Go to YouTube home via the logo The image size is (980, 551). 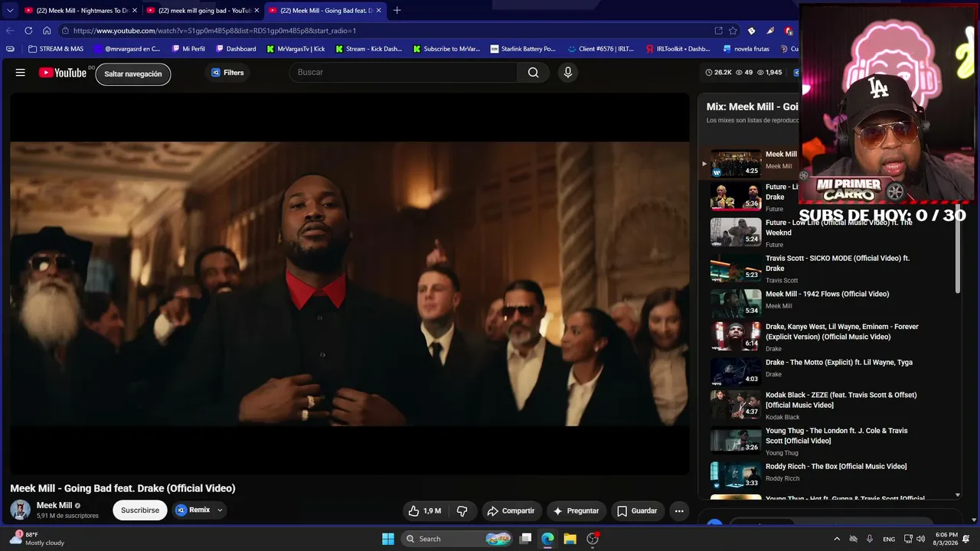(x=63, y=73)
